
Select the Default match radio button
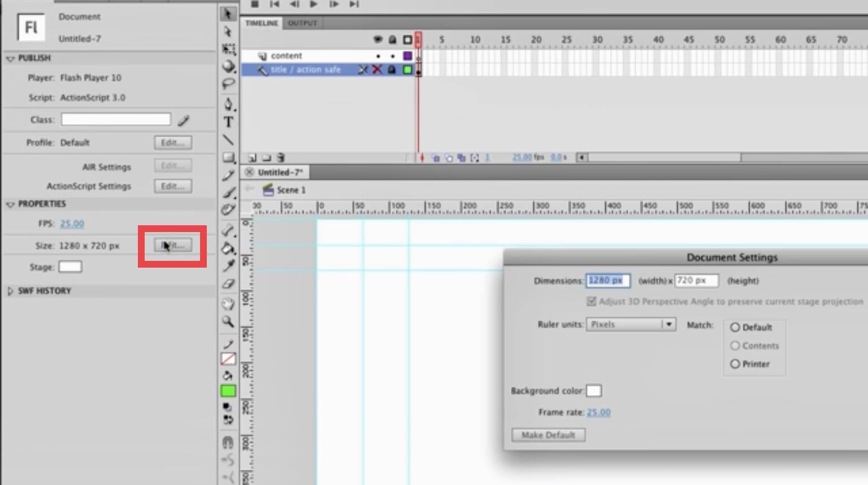(x=735, y=327)
